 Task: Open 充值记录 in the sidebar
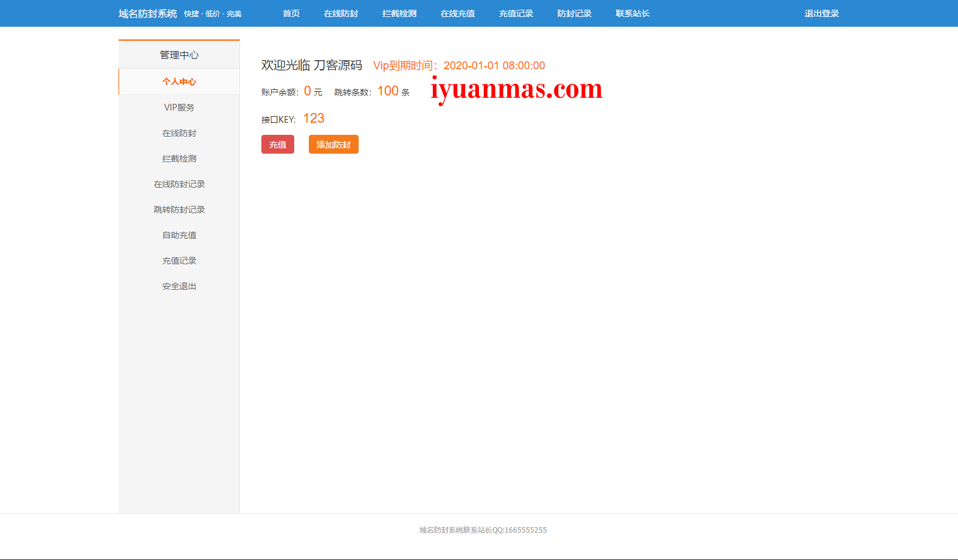tap(179, 261)
